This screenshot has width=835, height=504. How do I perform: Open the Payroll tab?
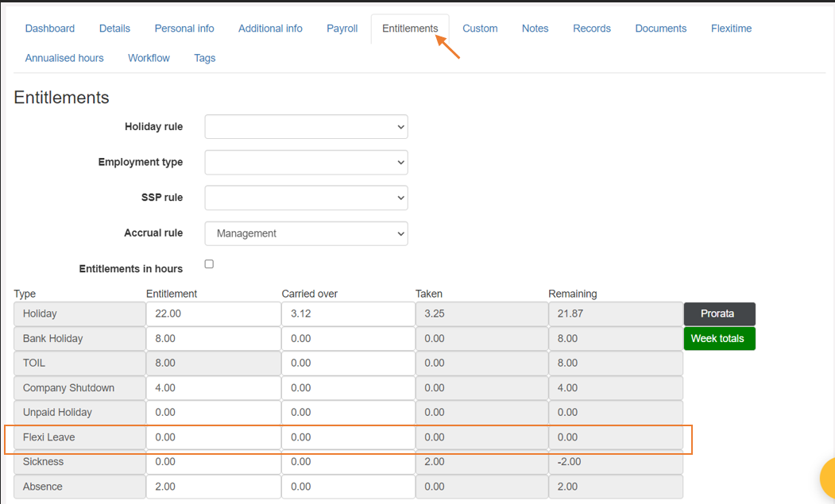tap(342, 28)
